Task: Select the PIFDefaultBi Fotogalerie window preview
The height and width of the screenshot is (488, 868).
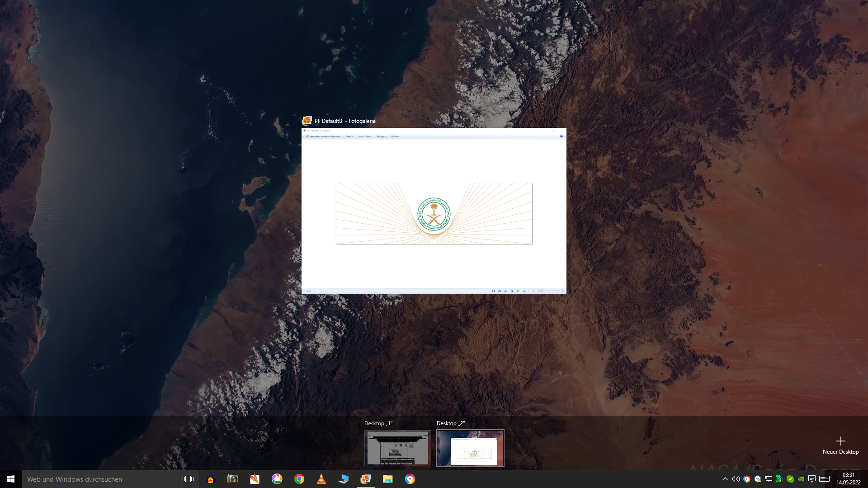Action: coord(434,211)
